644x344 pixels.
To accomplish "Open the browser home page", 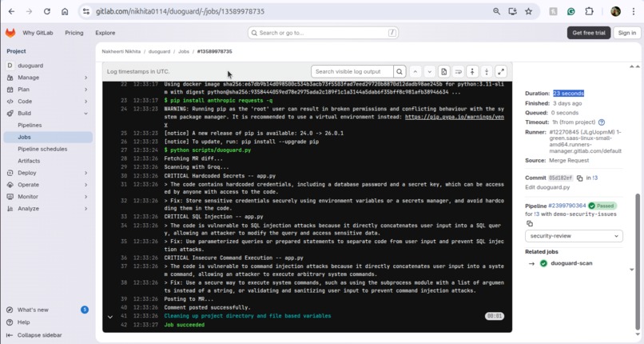I will [65, 11].
